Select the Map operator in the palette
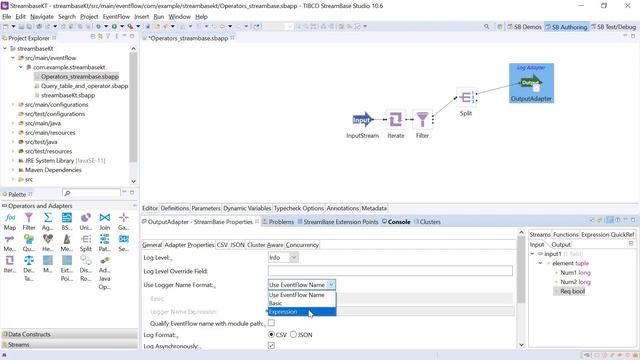 pos(10,222)
